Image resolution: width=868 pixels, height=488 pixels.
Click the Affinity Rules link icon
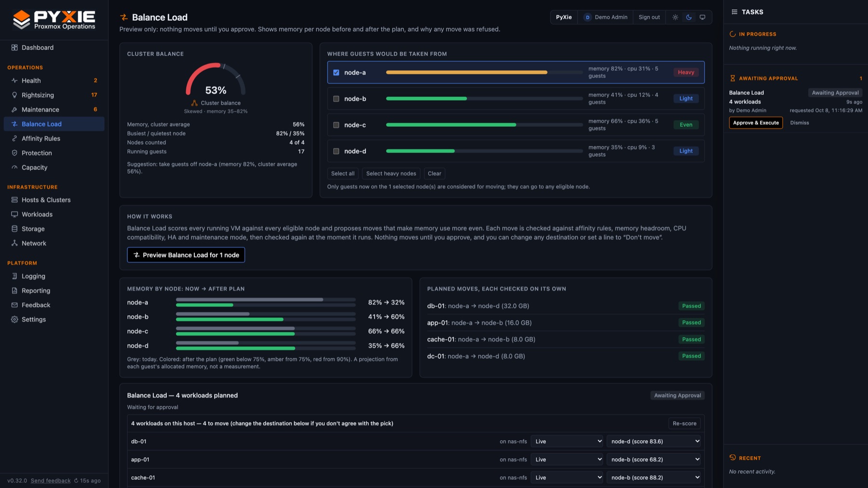(x=14, y=138)
